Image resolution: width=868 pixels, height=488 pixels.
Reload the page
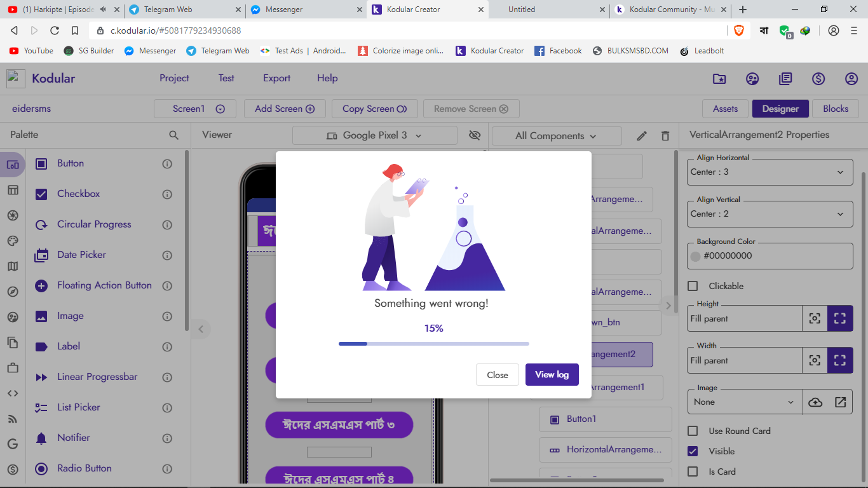click(x=55, y=30)
